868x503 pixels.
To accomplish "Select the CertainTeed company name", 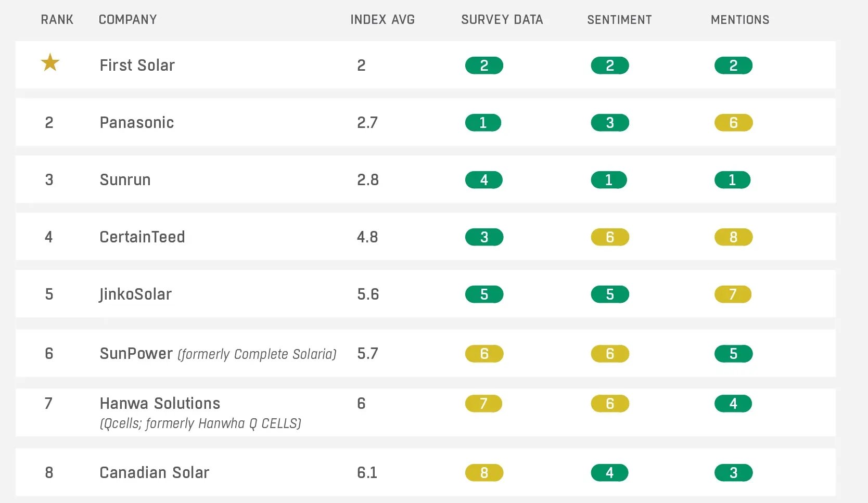I will tap(142, 237).
